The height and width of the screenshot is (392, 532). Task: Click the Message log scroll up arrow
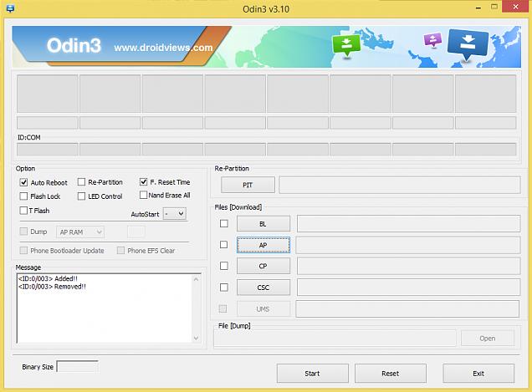coord(196,279)
